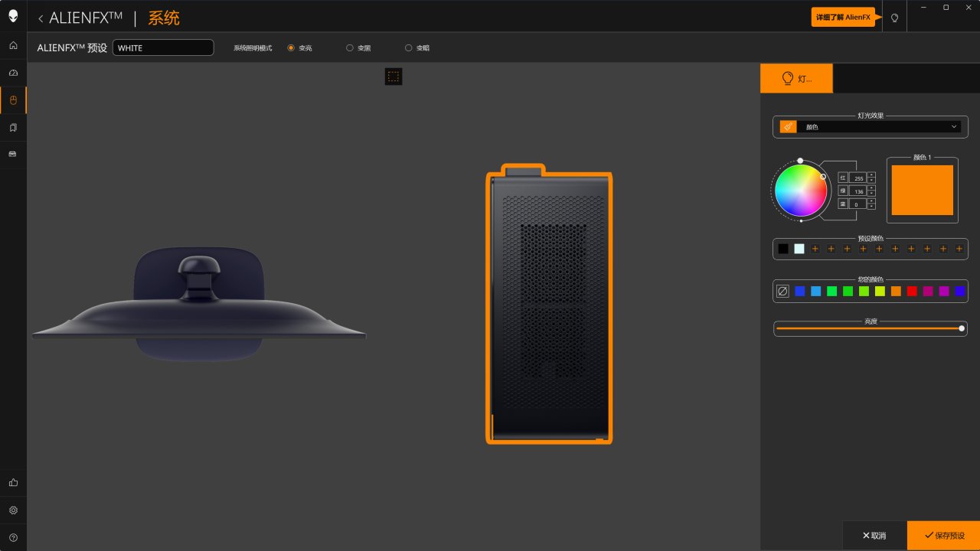Viewport: 980px width, 551px height.
Task: Pick a hue on the color wheel
Action: point(801,191)
